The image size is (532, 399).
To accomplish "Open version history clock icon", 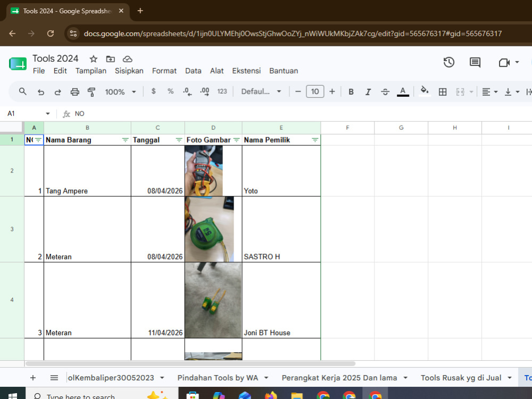I will click(x=449, y=62).
